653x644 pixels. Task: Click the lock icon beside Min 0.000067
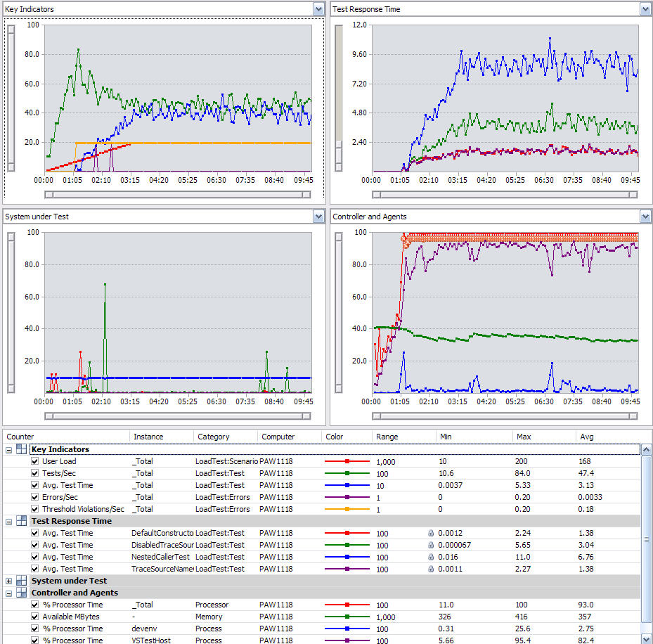pyautogui.click(x=431, y=546)
